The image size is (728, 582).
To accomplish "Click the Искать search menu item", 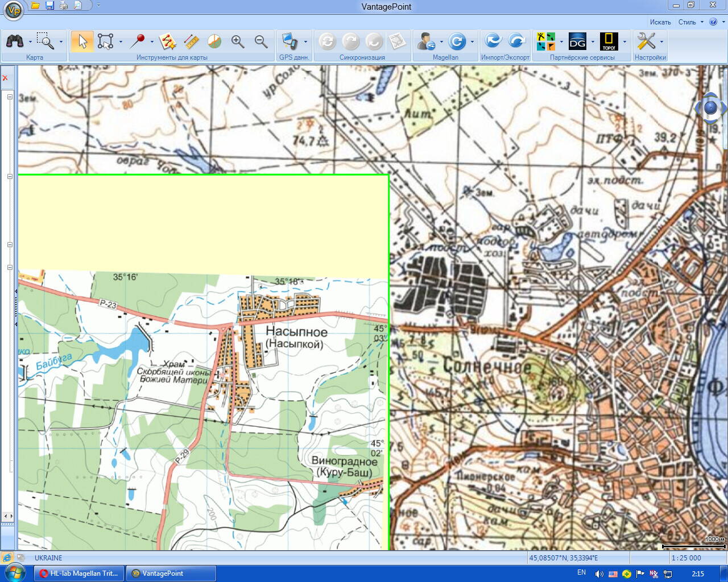I will pyautogui.click(x=660, y=22).
